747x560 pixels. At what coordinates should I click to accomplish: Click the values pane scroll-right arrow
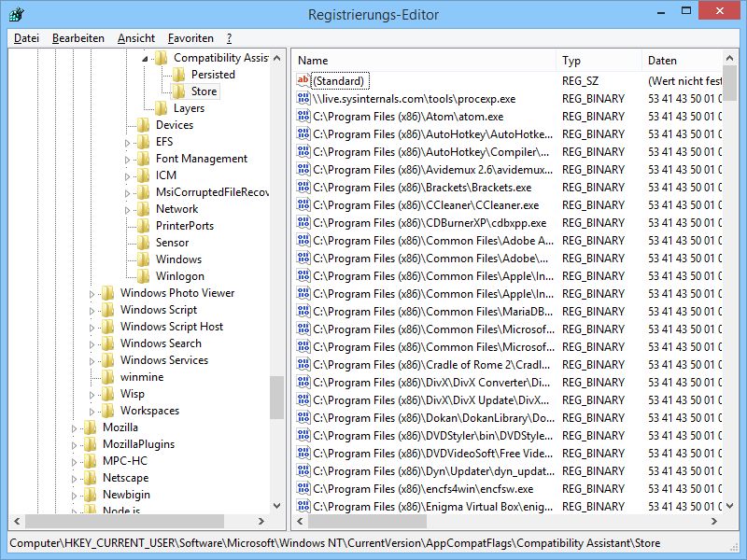click(713, 521)
